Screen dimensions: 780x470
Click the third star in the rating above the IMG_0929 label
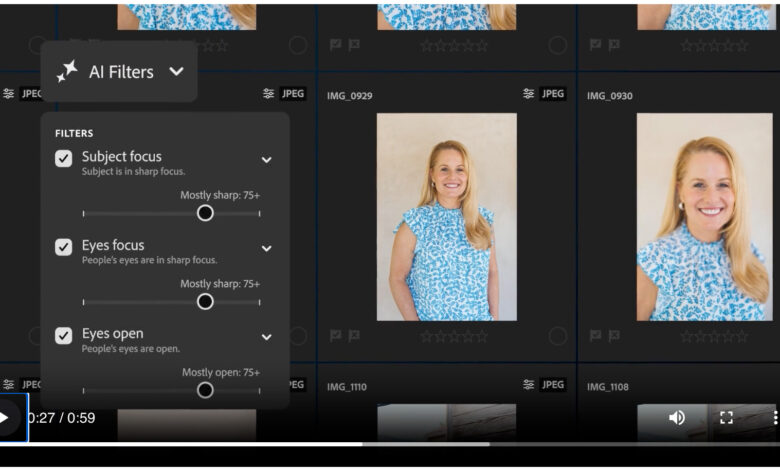(454, 46)
